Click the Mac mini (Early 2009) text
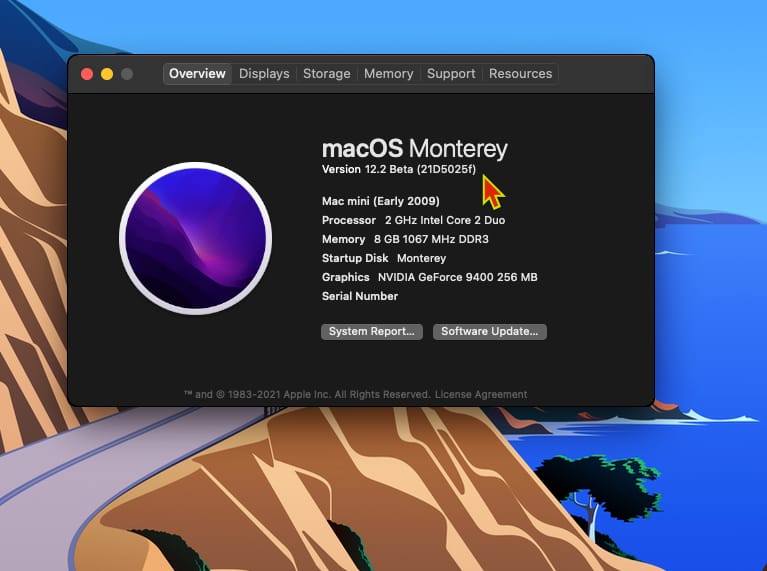Screen dimensions: 767x571 (x=381, y=201)
